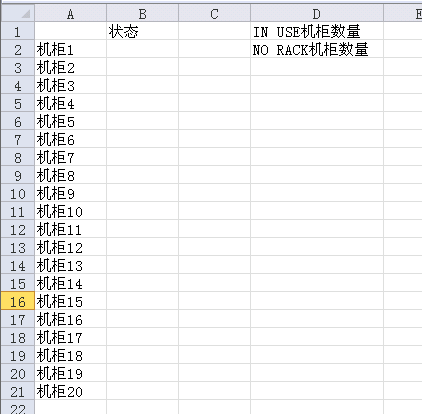
Task: Select cell containing 机柜18
Action: click(70, 355)
